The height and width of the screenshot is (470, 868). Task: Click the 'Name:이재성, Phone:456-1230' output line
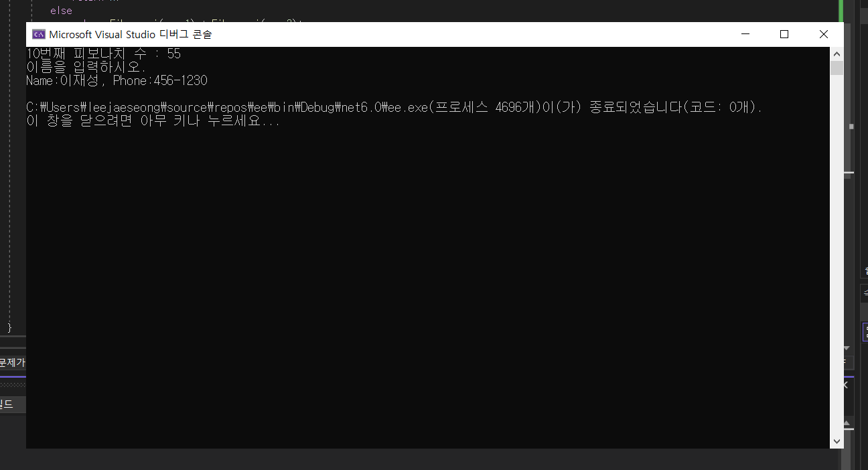tap(117, 81)
